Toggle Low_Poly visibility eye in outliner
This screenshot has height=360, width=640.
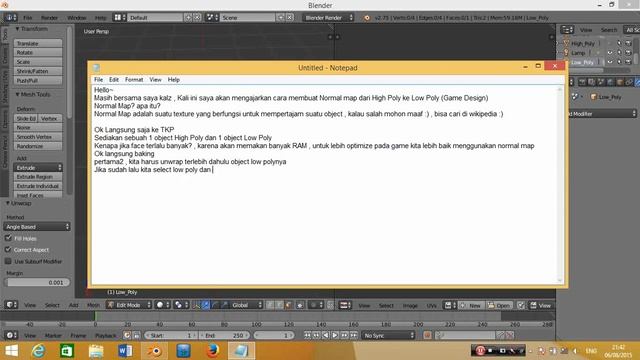pos(610,62)
